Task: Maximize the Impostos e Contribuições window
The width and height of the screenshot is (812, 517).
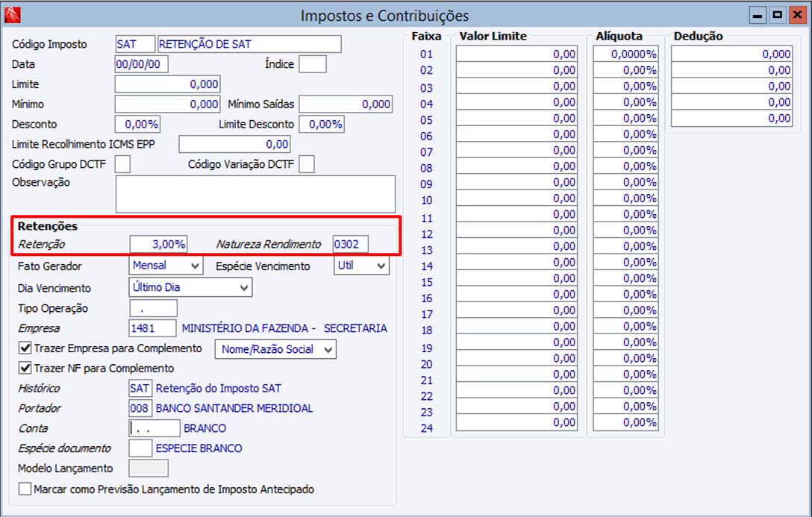Action: click(778, 15)
